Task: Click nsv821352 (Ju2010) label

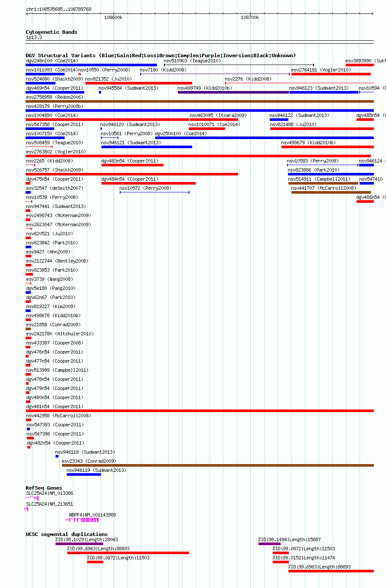Action: 109,79
